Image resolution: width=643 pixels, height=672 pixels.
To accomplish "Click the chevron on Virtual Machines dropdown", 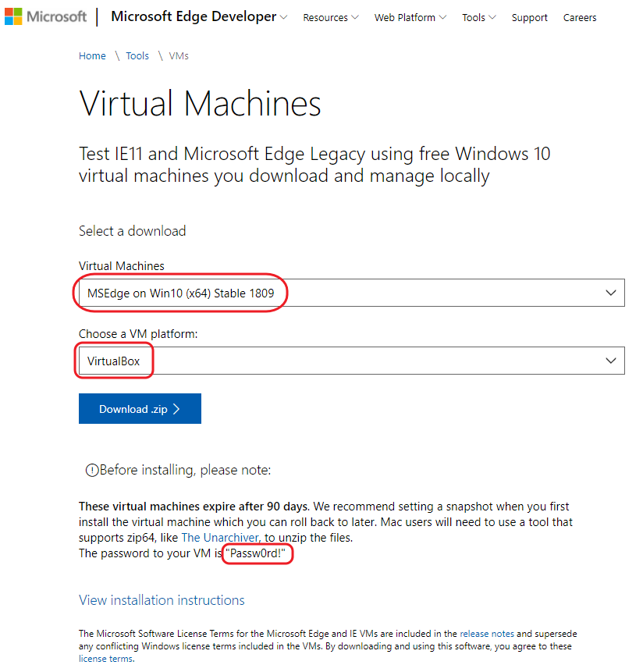I will 611,293.
